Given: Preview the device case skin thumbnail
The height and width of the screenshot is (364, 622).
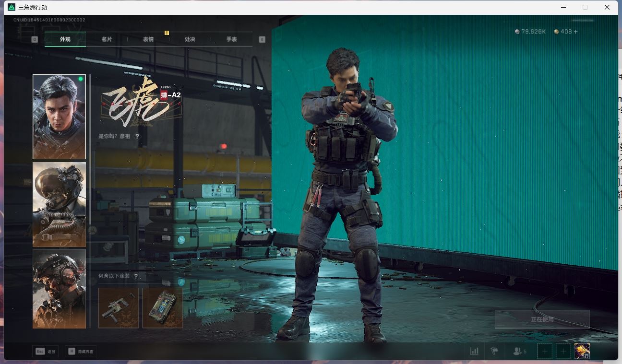Looking at the screenshot, I should click(163, 308).
